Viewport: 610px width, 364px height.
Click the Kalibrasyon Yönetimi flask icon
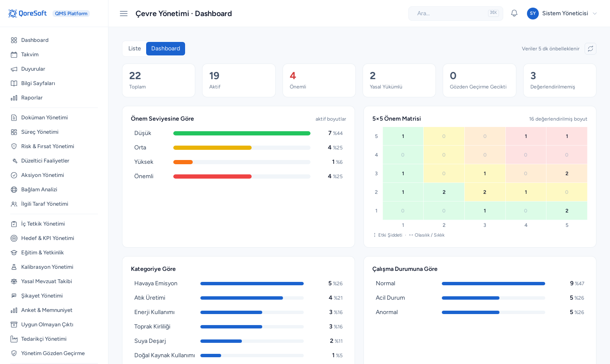click(x=14, y=267)
